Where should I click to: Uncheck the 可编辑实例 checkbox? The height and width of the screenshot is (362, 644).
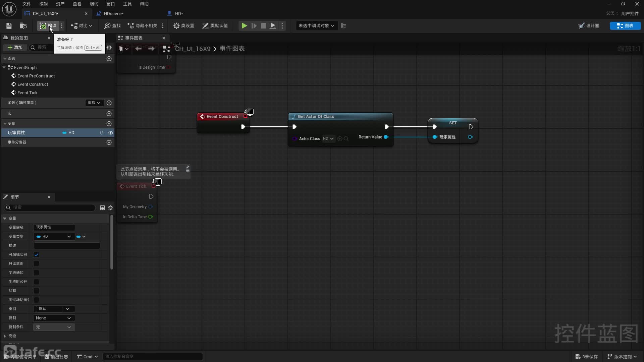tap(36, 255)
